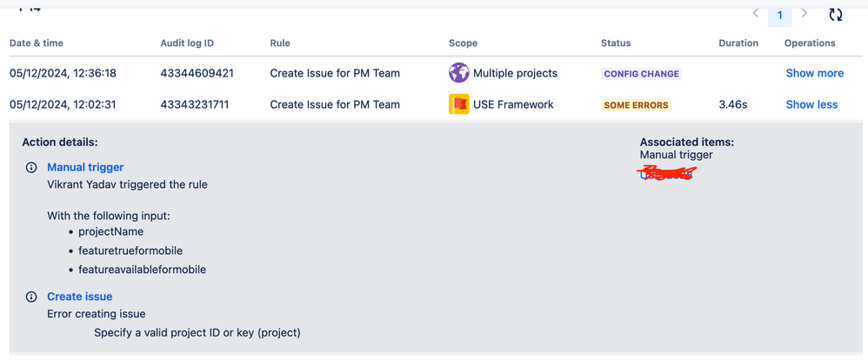Collapse details with Show less

[811, 104]
